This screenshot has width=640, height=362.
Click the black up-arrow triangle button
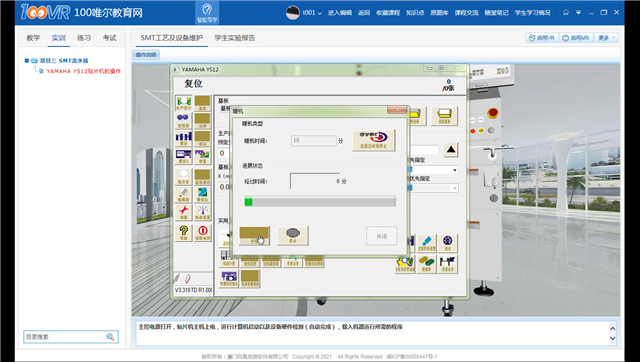[x=451, y=150]
